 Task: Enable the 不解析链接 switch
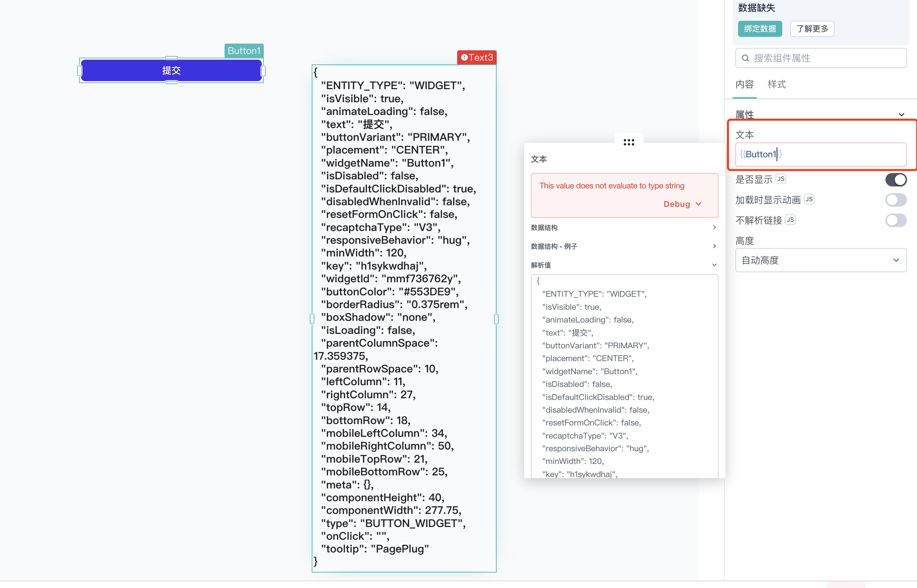(x=896, y=220)
